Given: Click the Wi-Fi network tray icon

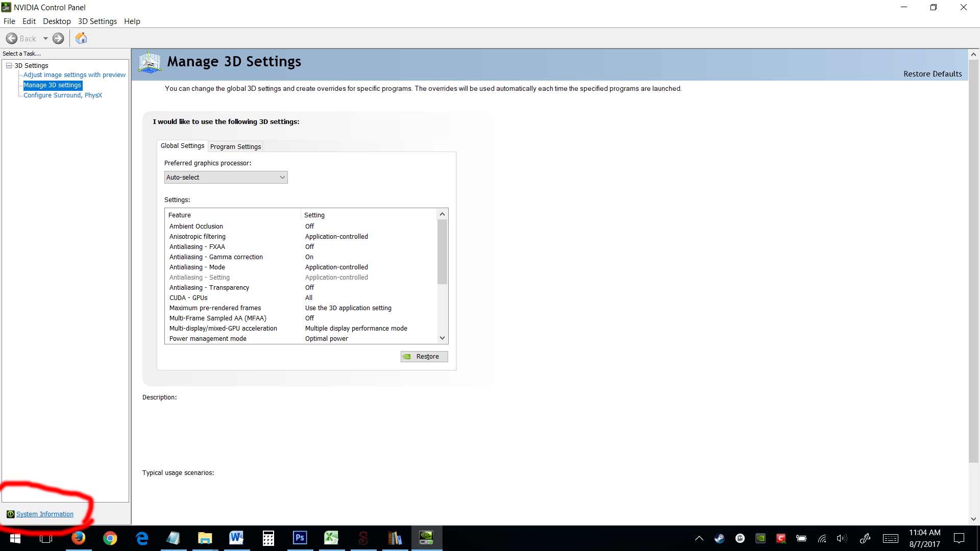Looking at the screenshot, I should click(822, 538).
